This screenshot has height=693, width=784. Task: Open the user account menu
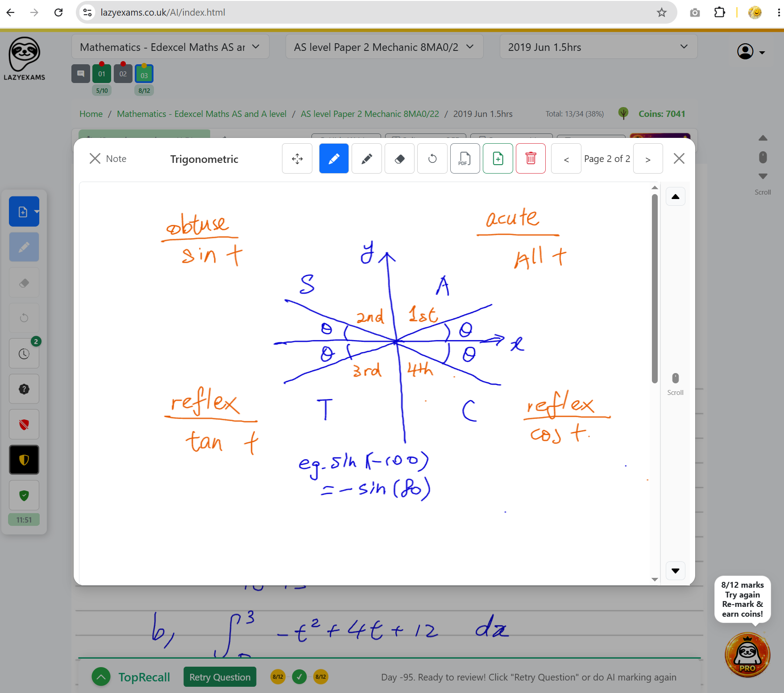click(x=751, y=52)
